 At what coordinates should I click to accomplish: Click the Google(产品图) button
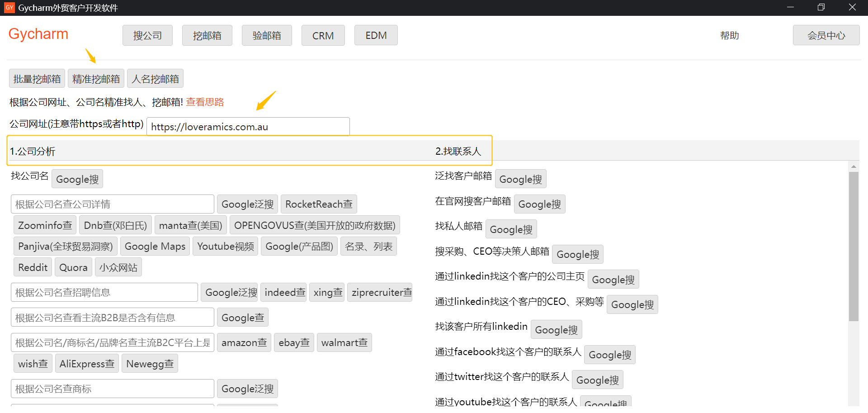point(299,247)
